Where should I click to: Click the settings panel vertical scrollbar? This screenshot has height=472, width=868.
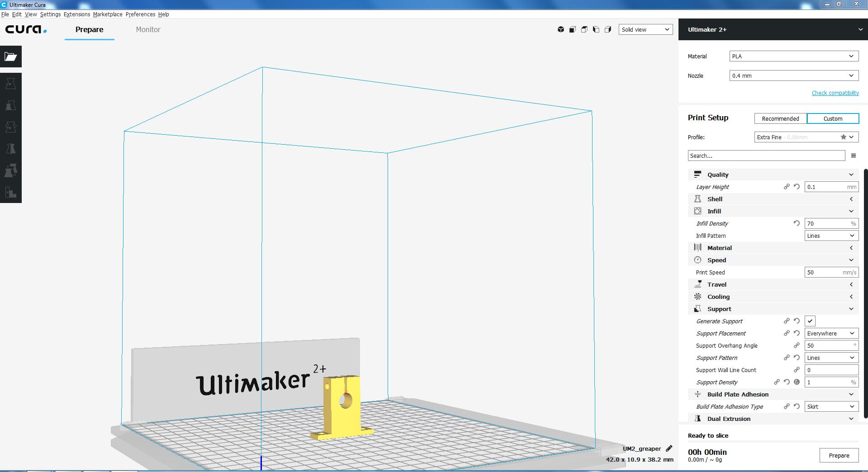[x=866, y=294]
